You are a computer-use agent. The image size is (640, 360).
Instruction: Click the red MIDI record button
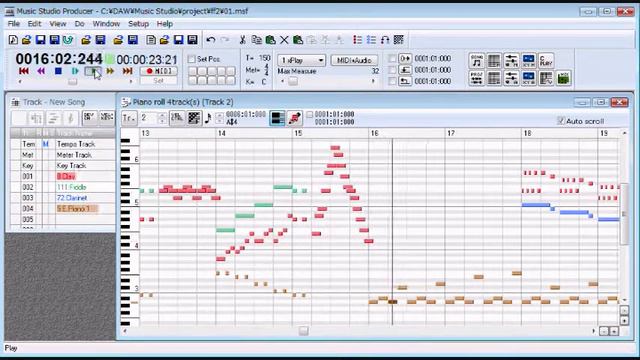[159, 71]
